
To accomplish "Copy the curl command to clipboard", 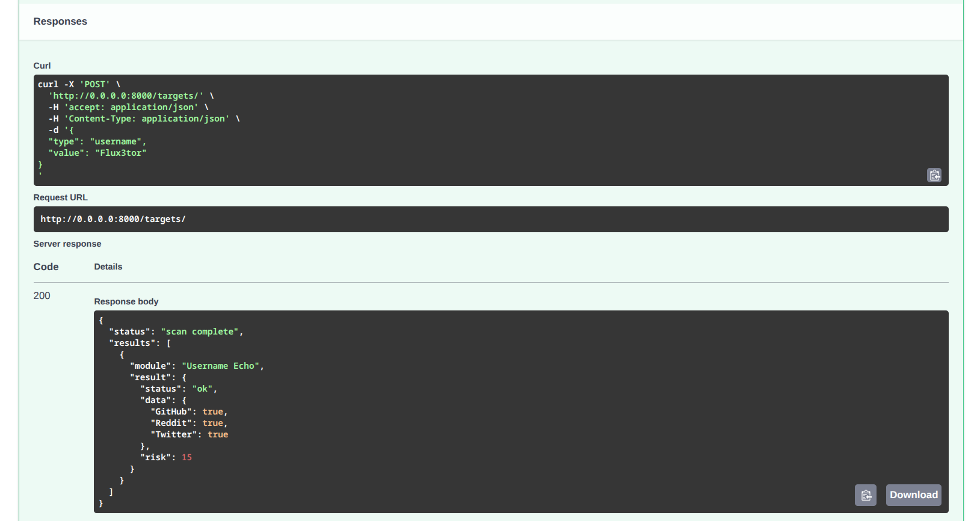I will coord(934,175).
